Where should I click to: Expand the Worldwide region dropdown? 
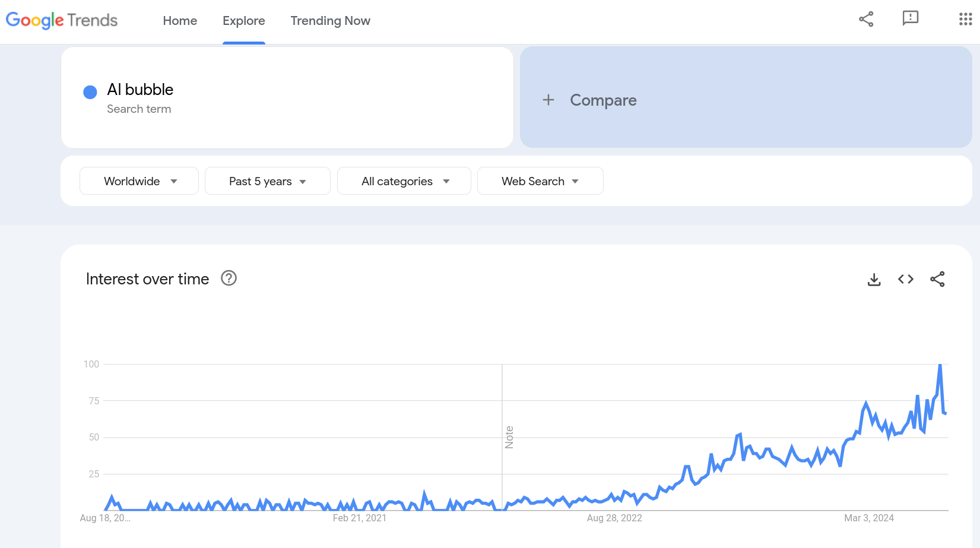coord(139,181)
